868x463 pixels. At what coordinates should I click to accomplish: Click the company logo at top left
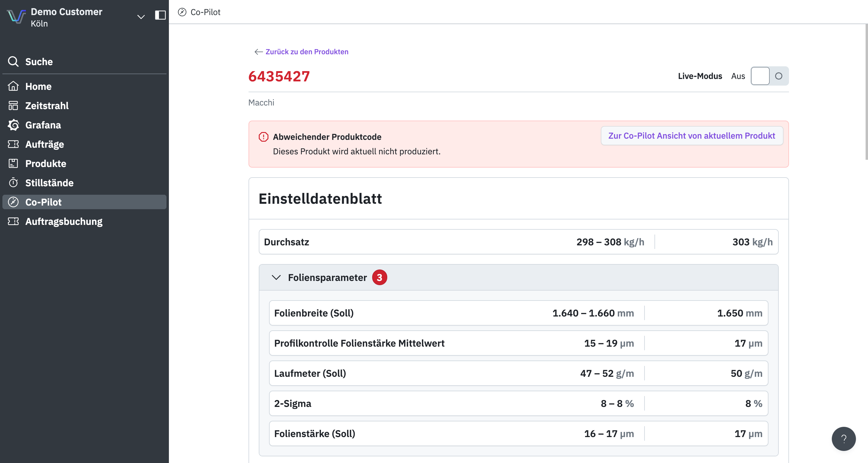pyautogui.click(x=16, y=17)
